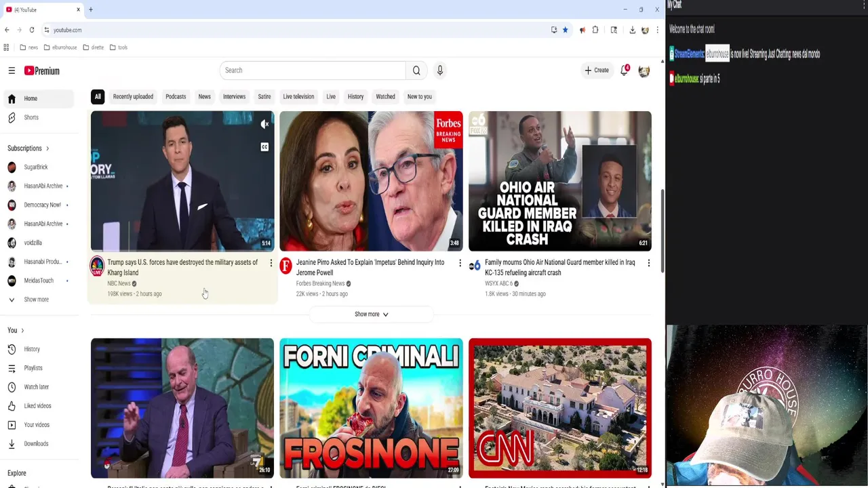Reload the page in browser toolbar

click(31, 30)
